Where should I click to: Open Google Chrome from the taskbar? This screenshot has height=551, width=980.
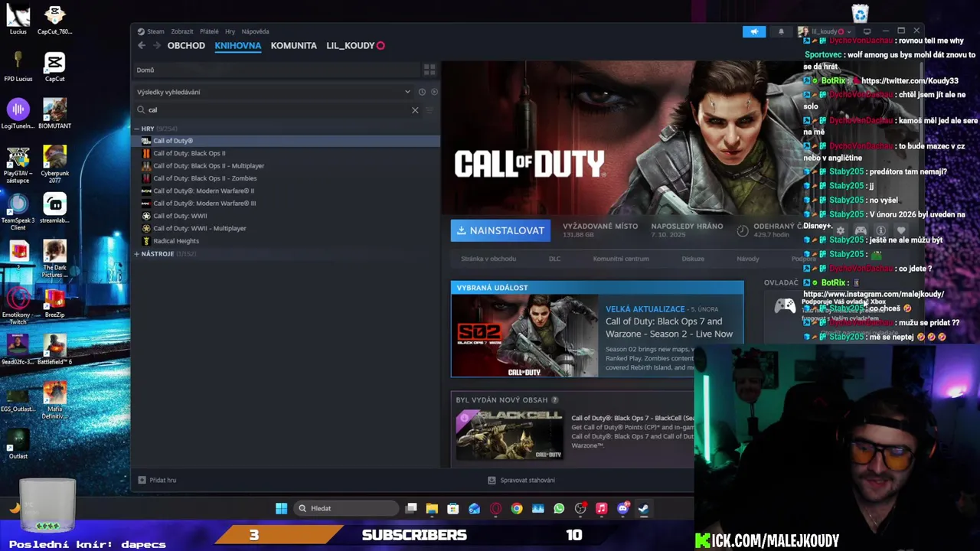coord(517,508)
